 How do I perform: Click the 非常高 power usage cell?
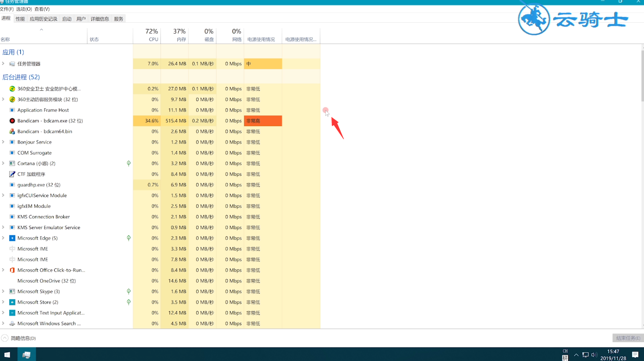click(x=263, y=121)
